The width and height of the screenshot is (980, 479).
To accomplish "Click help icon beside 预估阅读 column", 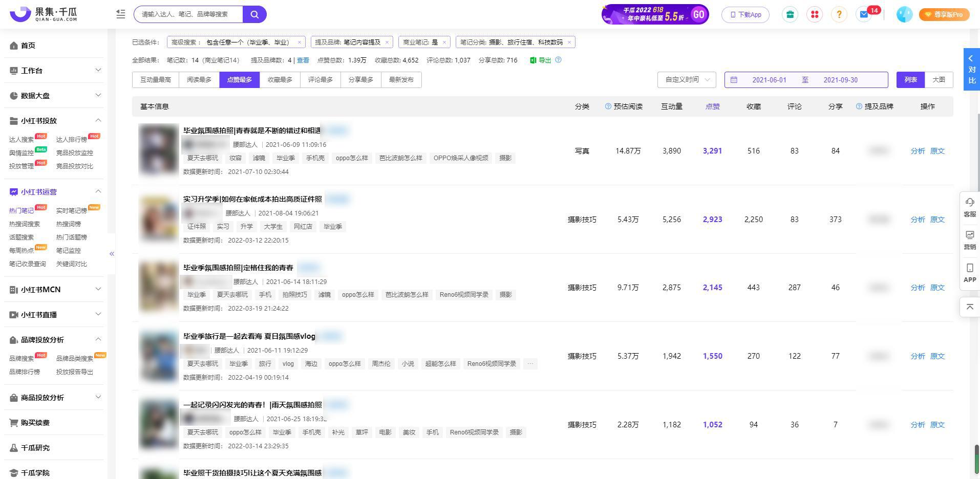I will [x=608, y=106].
